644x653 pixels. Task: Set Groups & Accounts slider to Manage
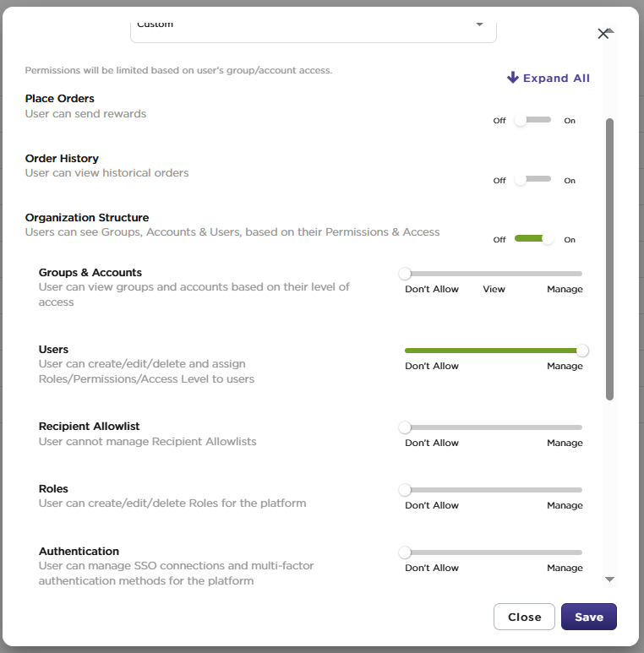[581, 274]
